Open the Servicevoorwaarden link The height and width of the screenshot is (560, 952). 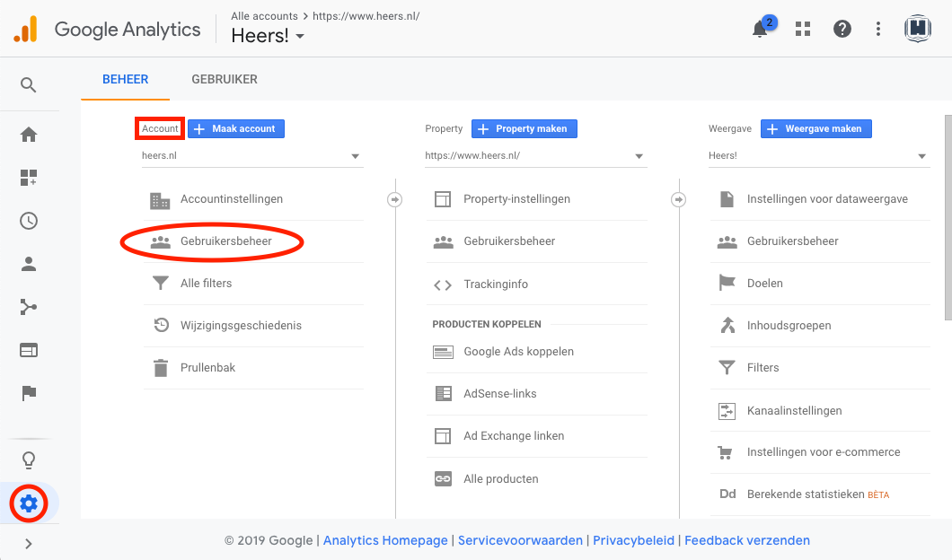point(520,540)
